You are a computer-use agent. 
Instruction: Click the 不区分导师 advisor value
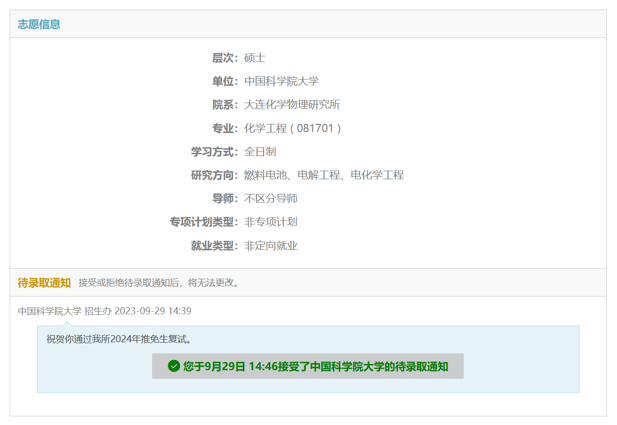click(271, 198)
